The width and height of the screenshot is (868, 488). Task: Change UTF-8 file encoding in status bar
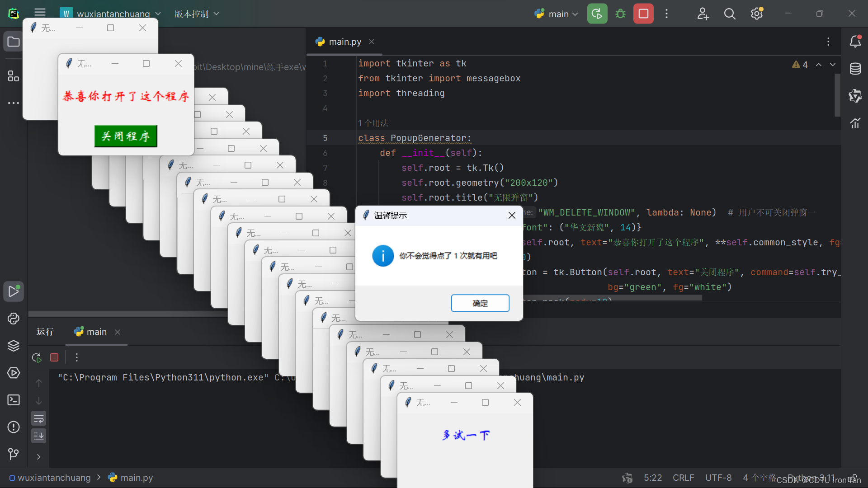tap(718, 478)
